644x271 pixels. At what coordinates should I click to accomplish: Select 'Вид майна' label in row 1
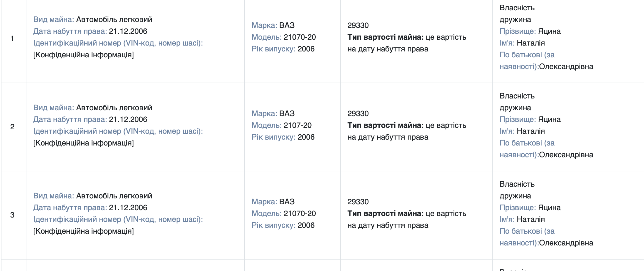click(x=54, y=19)
